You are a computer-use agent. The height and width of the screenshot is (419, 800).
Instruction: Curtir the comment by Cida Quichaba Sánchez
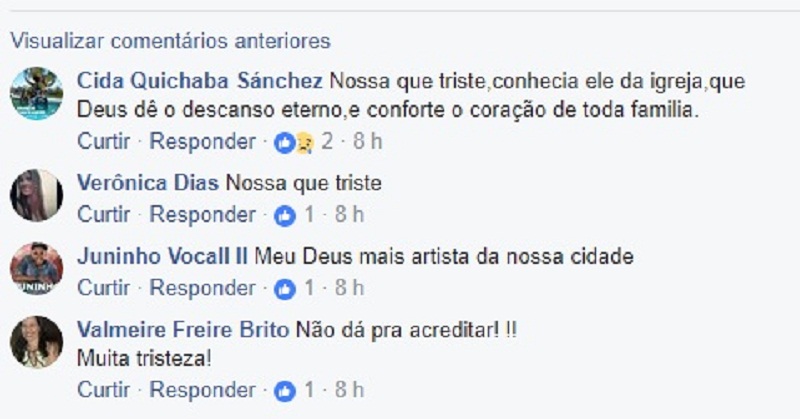click(104, 141)
